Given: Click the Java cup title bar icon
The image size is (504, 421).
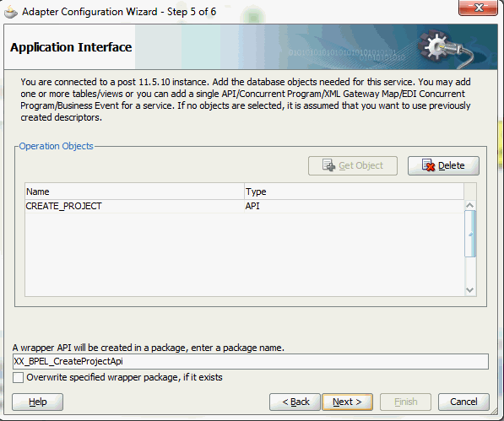Looking at the screenshot, I should click(x=10, y=12).
